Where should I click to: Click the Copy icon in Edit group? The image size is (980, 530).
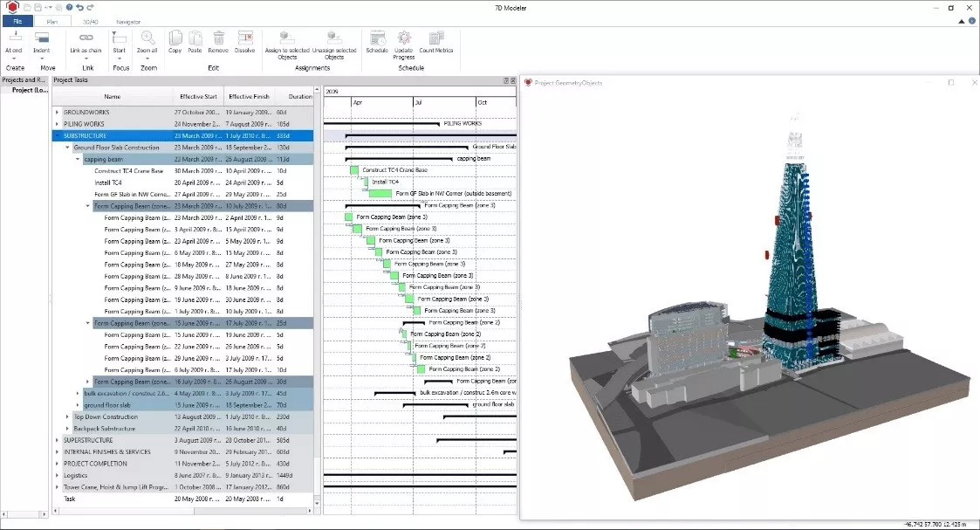coord(175,38)
